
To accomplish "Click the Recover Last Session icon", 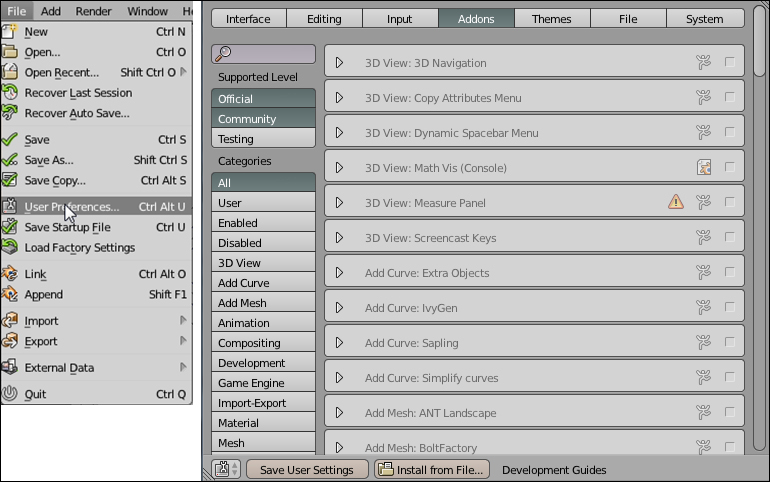I will click(9, 92).
